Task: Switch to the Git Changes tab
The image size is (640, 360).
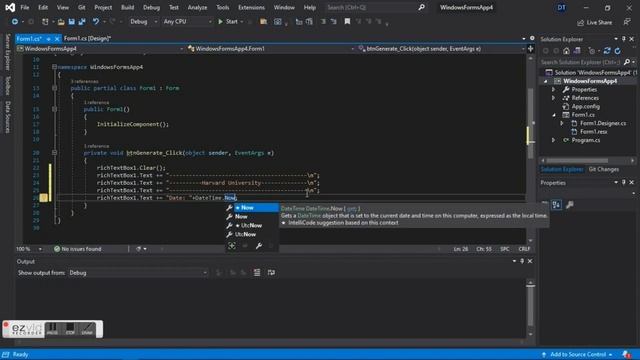Action: tap(604, 169)
